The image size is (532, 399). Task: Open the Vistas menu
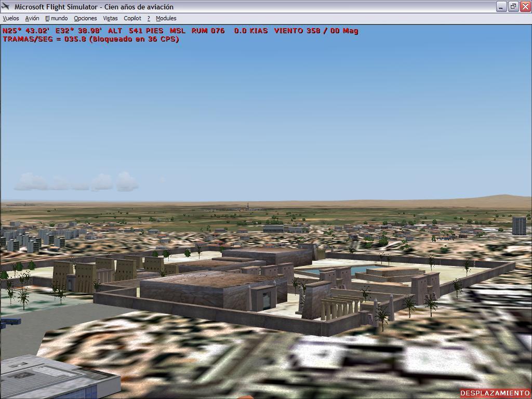click(x=110, y=18)
